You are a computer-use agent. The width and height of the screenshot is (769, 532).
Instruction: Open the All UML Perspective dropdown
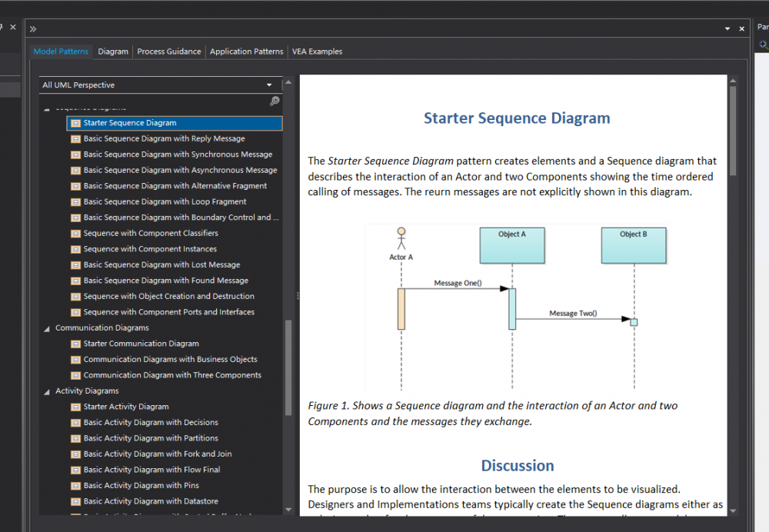tap(268, 85)
